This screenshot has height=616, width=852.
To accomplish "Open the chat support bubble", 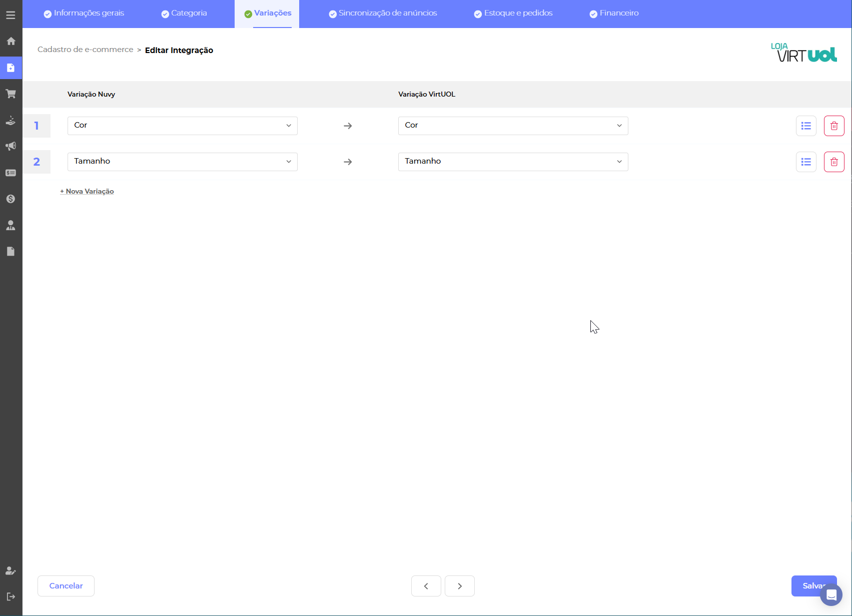I will pos(831,595).
